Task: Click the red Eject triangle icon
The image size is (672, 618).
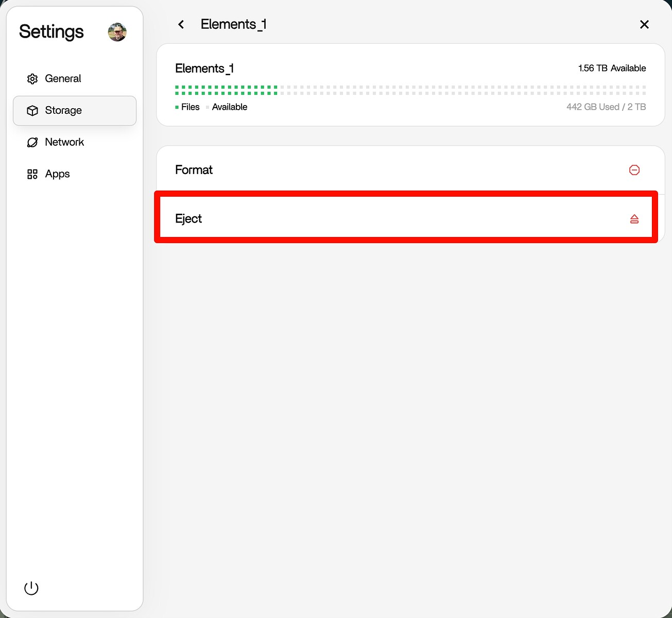Action: 634,219
